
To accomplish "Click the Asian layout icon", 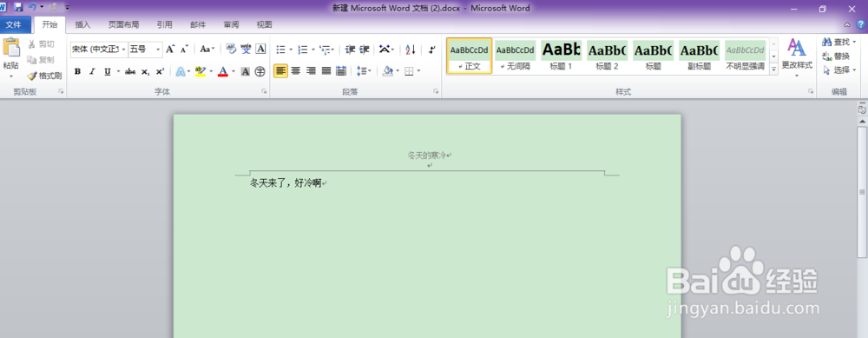I will point(385,50).
